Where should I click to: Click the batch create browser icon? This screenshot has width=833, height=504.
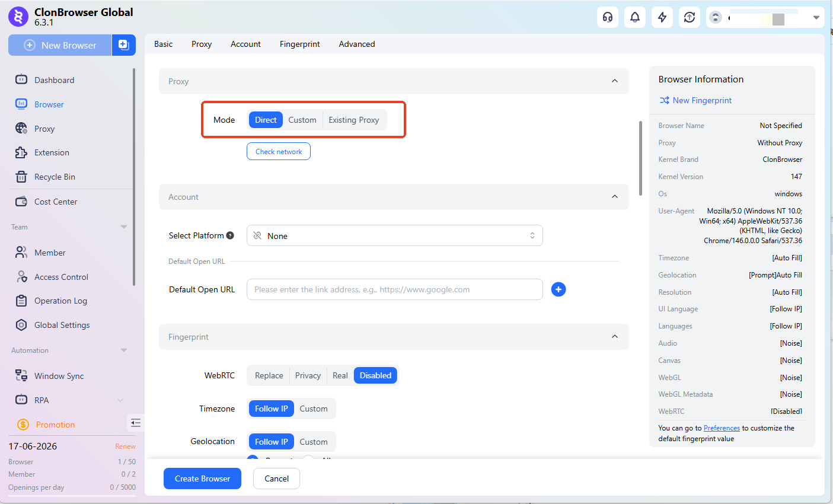coord(123,45)
